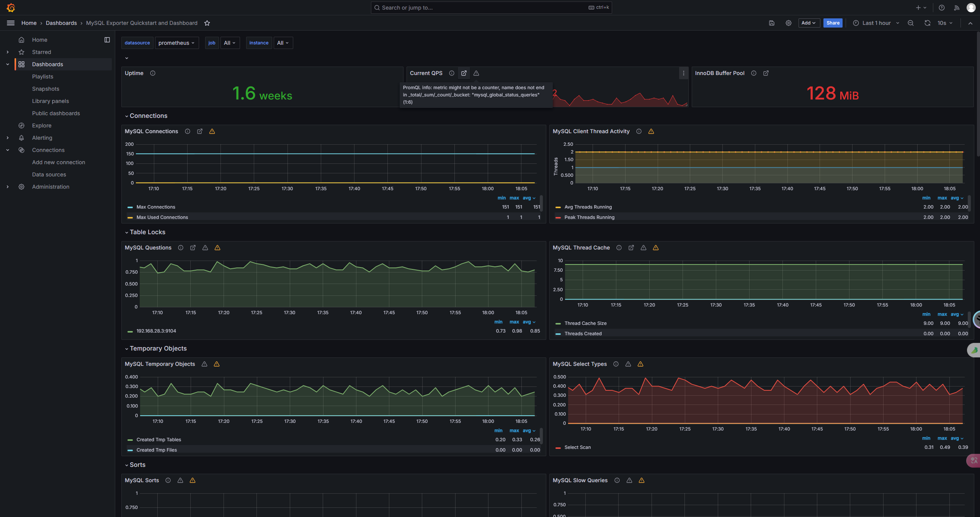Click the InnoDB Buffer Pool external link icon

766,73
